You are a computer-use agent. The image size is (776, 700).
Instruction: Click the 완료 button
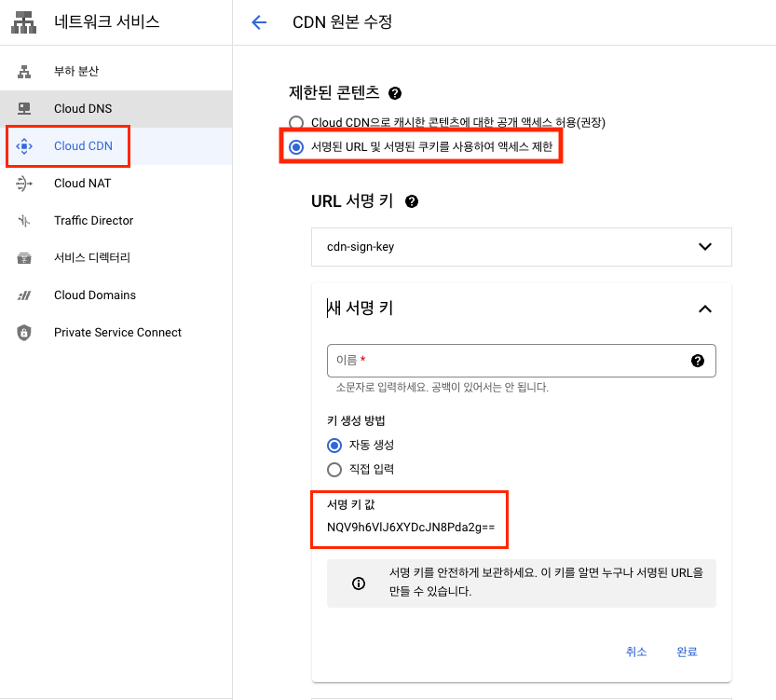coord(687,652)
